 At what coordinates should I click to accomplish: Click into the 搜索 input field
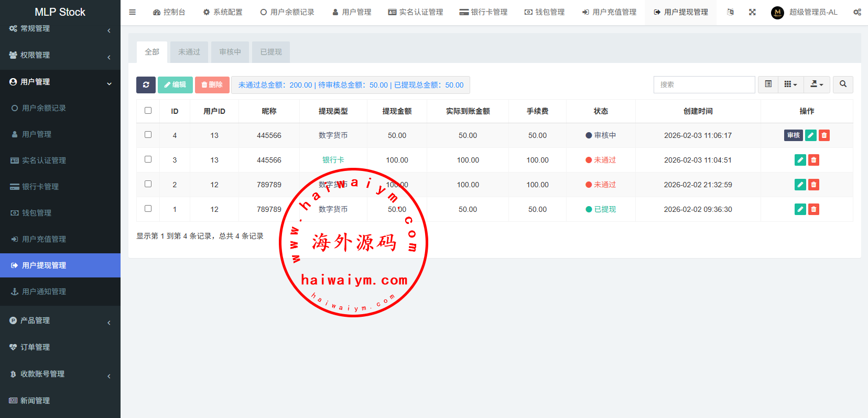(703, 84)
